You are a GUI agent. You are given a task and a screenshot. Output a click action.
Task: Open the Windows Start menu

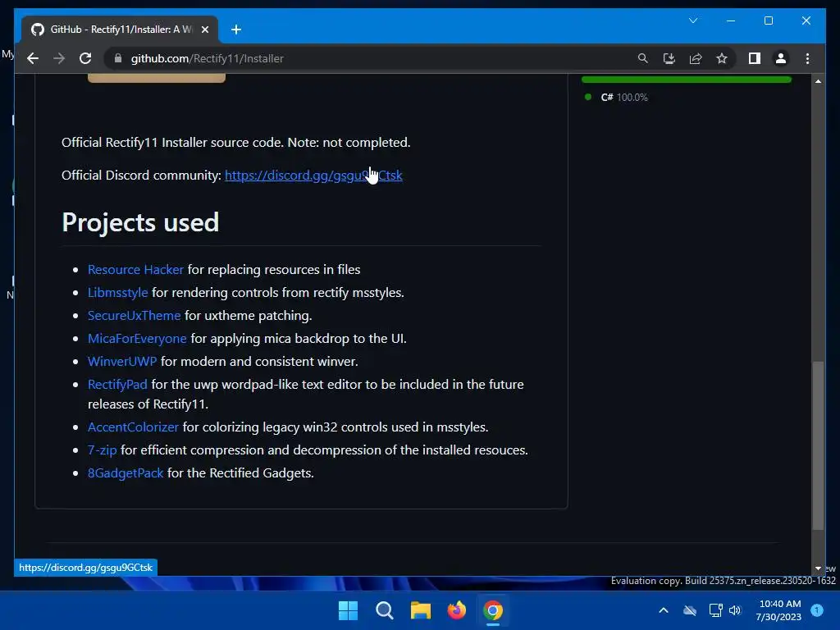(x=348, y=610)
